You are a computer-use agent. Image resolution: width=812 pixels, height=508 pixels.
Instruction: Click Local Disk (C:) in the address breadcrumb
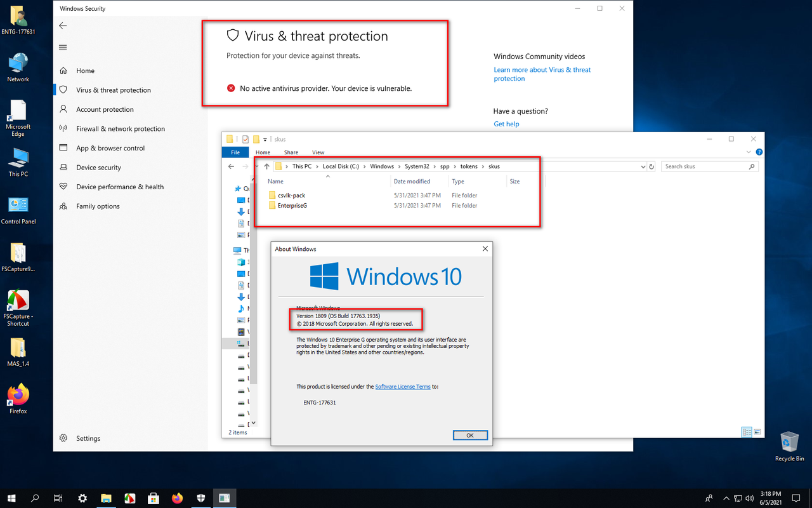coord(341,166)
